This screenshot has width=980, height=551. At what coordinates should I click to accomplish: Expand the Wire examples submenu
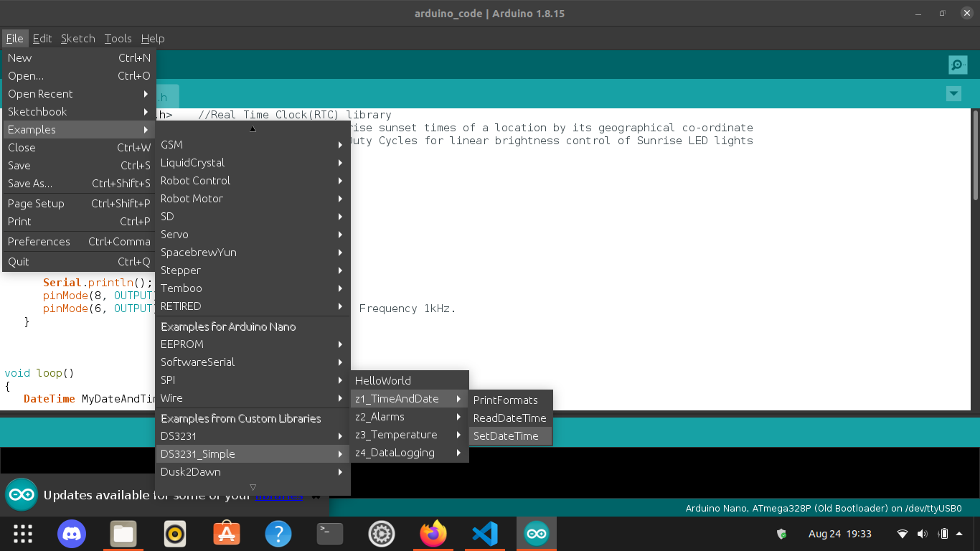click(253, 398)
